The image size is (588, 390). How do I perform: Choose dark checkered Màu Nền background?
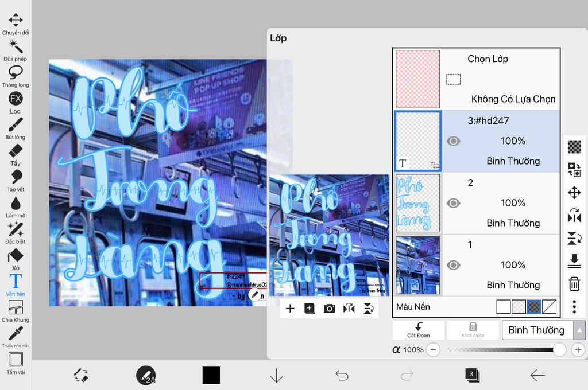click(x=534, y=307)
